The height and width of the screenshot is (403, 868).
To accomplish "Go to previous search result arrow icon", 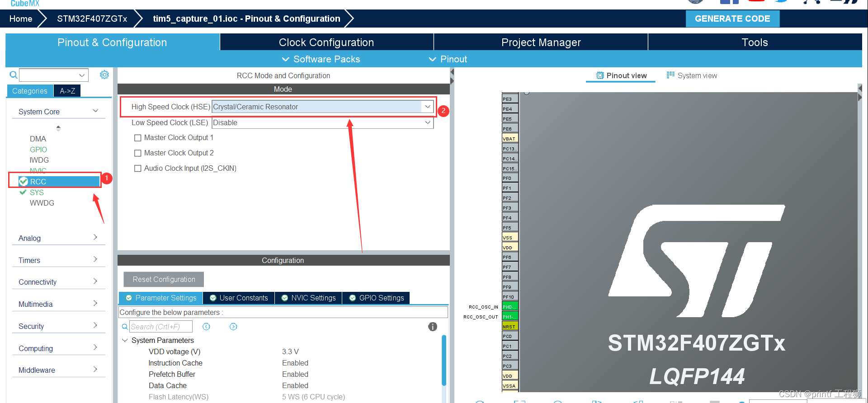I will [x=206, y=327].
